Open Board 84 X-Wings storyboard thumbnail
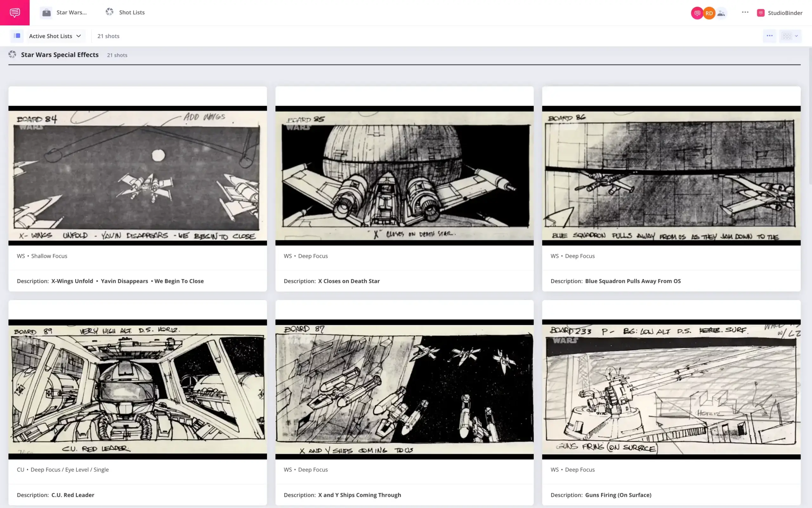812x508 pixels. click(138, 175)
